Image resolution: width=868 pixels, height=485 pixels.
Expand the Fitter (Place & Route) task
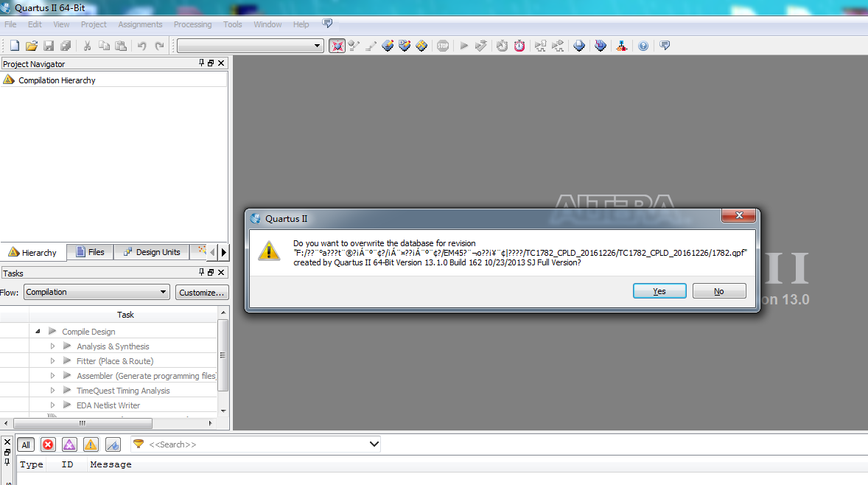coord(52,361)
